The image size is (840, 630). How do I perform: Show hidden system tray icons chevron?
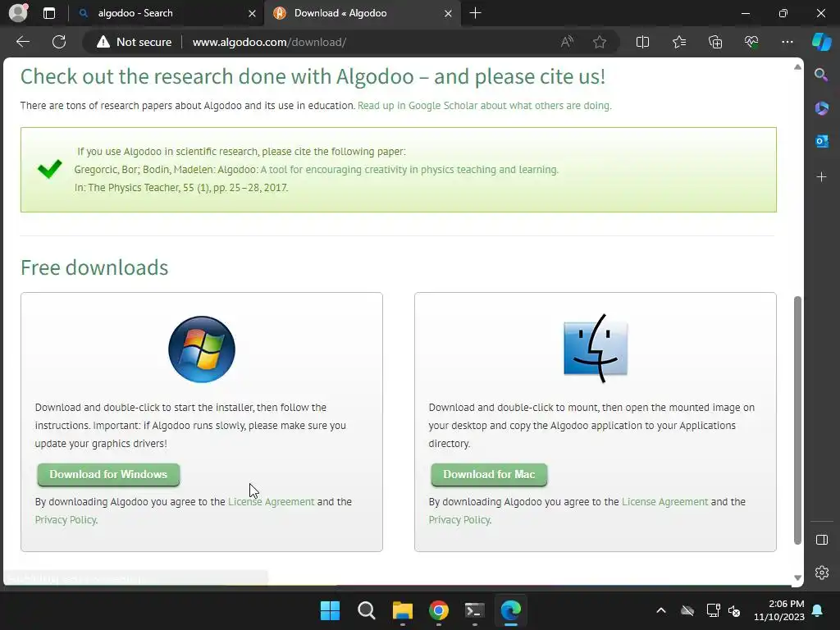(x=661, y=610)
